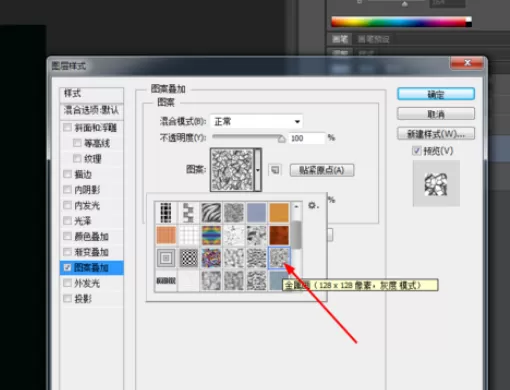
Task: Select the zigzag puzzle pattern swatch
Action: 188,212
